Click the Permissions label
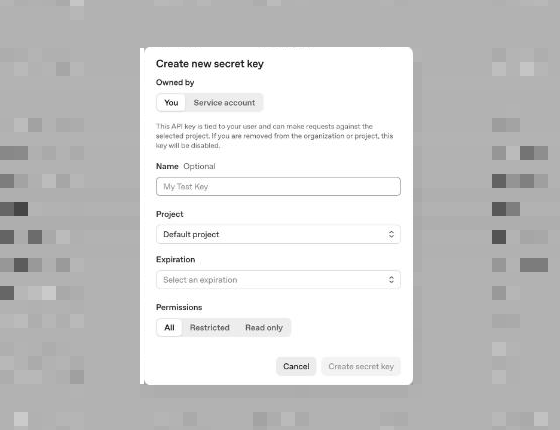The height and width of the screenshot is (430, 560). tap(179, 308)
